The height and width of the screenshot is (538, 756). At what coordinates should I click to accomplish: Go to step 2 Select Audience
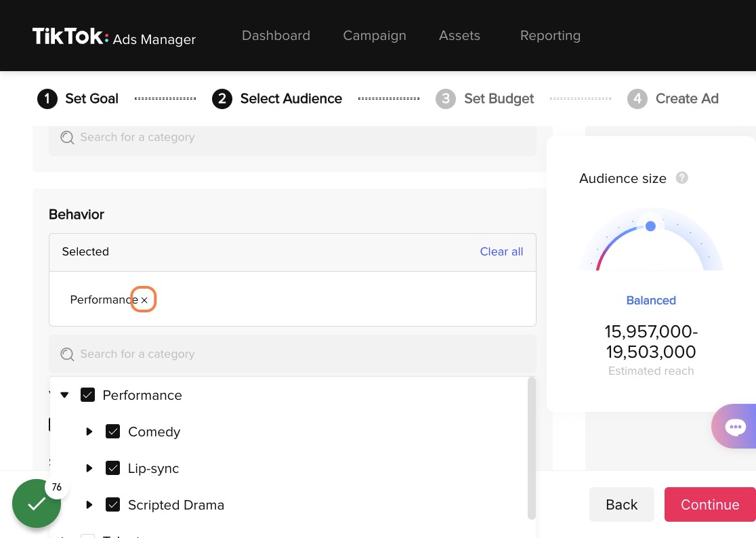277,99
